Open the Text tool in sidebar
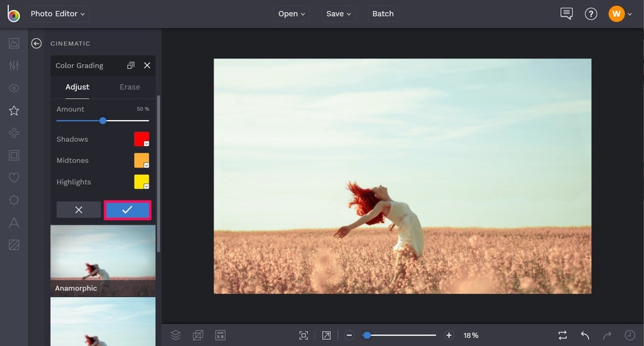This screenshot has width=644, height=346. click(14, 222)
